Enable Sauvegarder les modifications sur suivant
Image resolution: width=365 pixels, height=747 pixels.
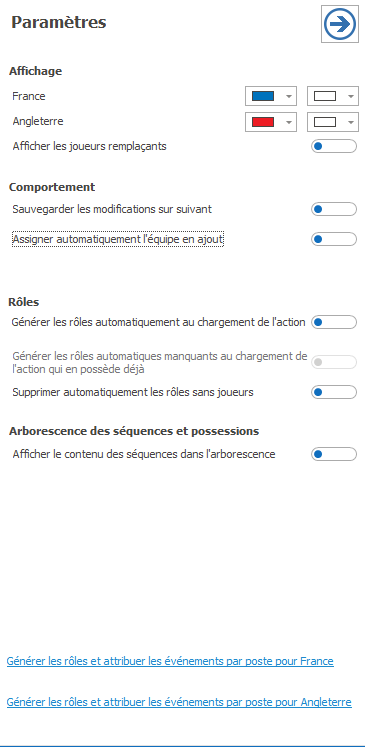click(x=334, y=209)
